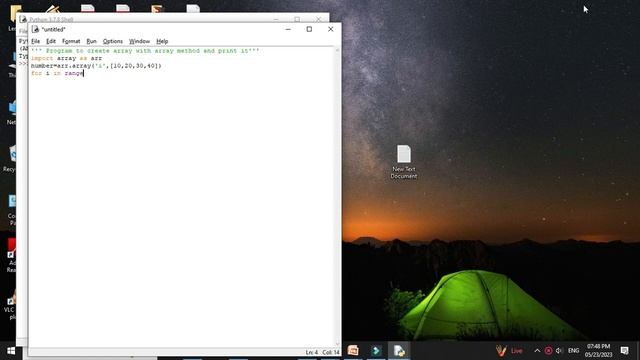Click the Python 3.7.8 Shell title bar icon
The image size is (640, 360).
tap(23, 19)
